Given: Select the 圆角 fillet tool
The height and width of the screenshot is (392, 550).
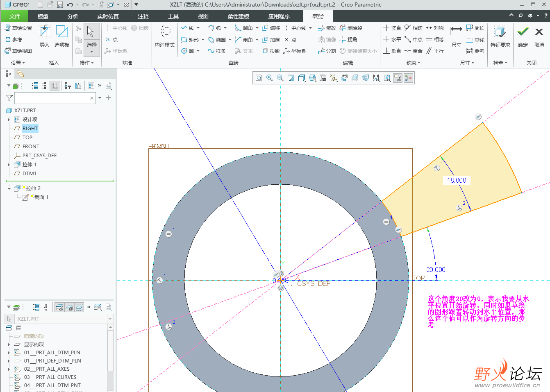Looking at the screenshot, I should click(244, 28).
